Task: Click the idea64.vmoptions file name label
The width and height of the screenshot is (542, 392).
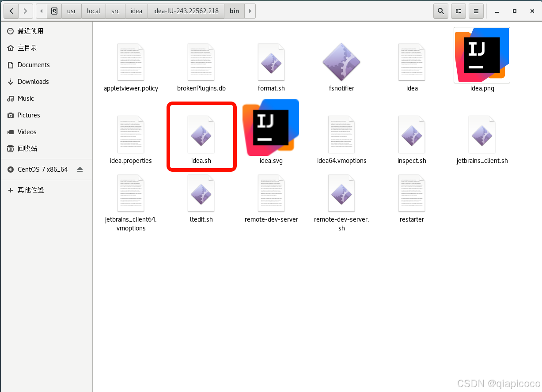Action: (x=341, y=161)
